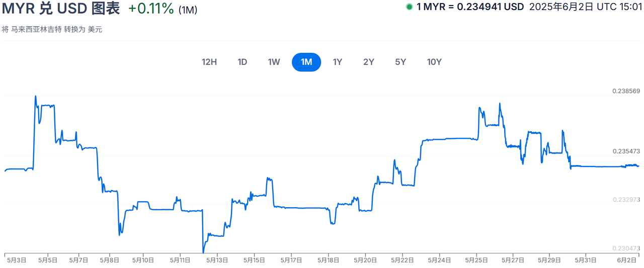Click the 0.230473 y-axis label
644x268 pixels.
pyautogui.click(x=626, y=248)
